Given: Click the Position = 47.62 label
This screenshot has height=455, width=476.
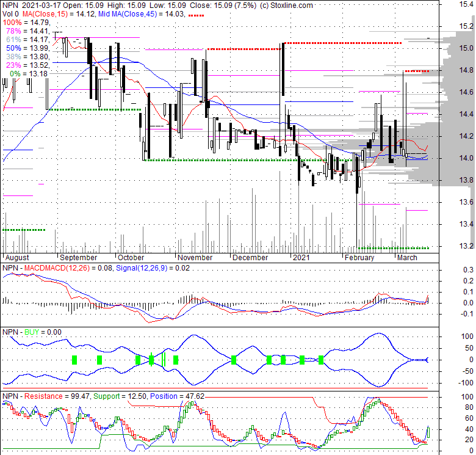Looking at the screenshot, I should (x=178, y=396).
